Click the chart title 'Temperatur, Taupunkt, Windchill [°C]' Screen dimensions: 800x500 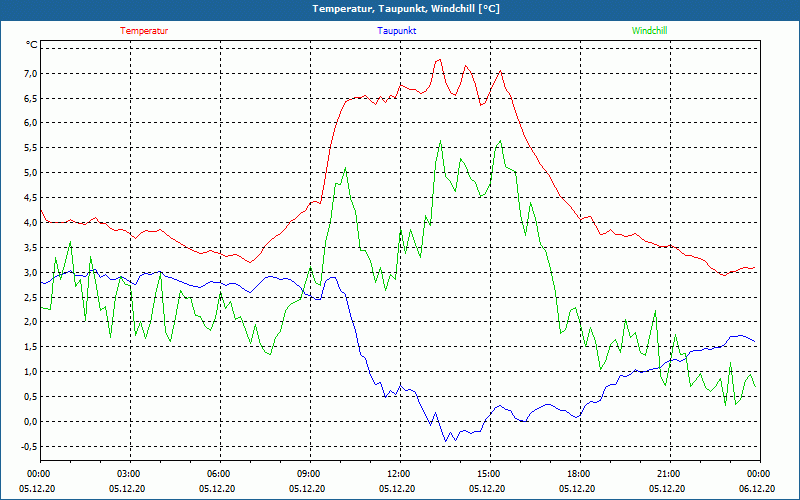pyautogui.click(x=406, y=9)
